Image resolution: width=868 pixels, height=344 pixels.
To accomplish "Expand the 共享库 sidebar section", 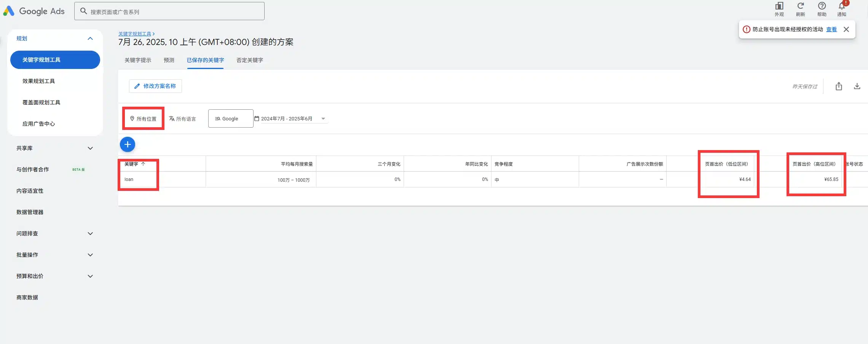I will [x=90, y=148].
